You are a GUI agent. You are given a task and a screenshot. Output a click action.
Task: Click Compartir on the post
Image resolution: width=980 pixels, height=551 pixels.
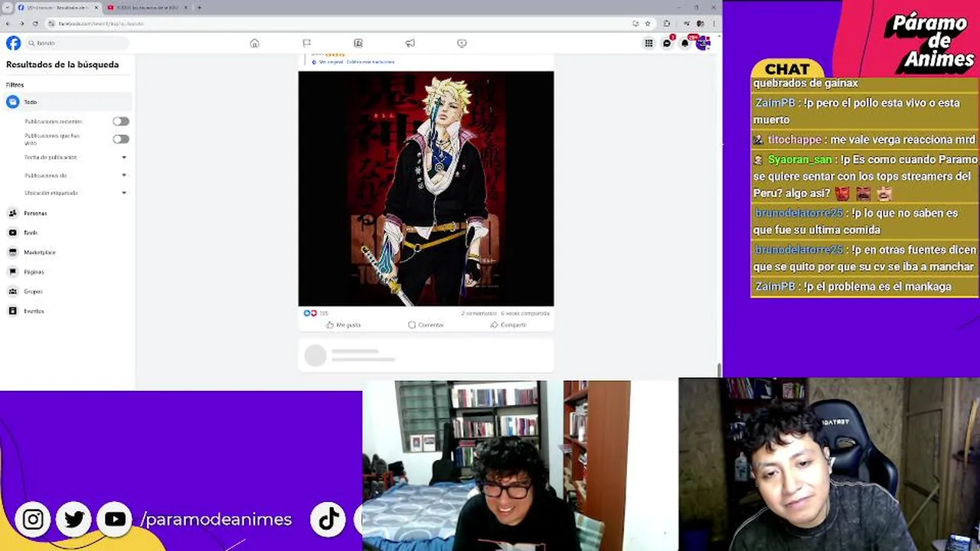[x=508, y=324]
